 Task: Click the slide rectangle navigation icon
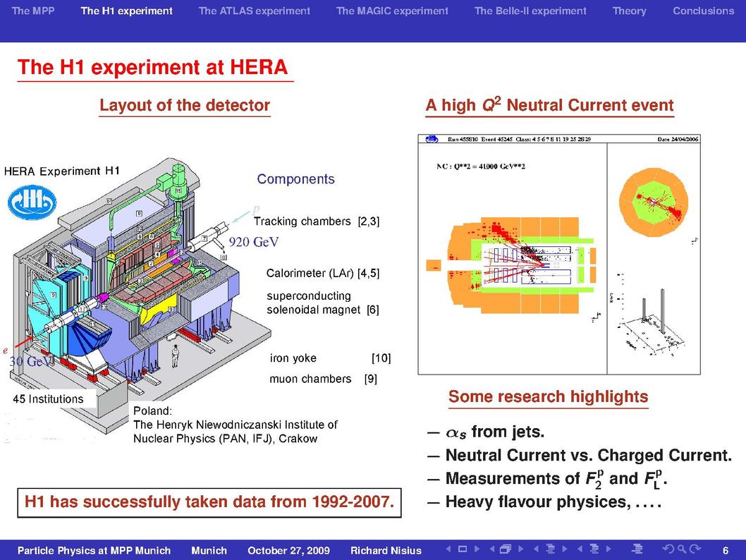[x=462, y=549]
